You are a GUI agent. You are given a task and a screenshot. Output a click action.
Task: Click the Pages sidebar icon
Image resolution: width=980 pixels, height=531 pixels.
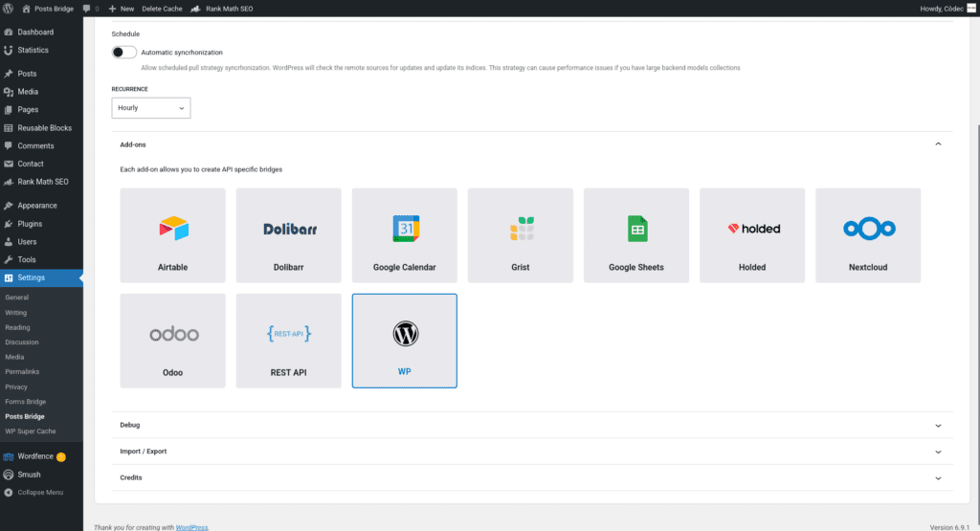click(x=8, y=110)
